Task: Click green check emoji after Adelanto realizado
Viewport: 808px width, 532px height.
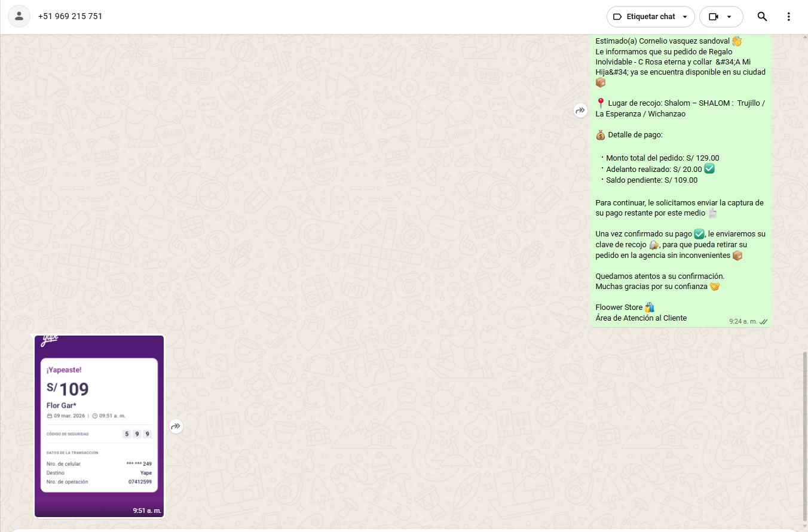Action: click(709, 169)
